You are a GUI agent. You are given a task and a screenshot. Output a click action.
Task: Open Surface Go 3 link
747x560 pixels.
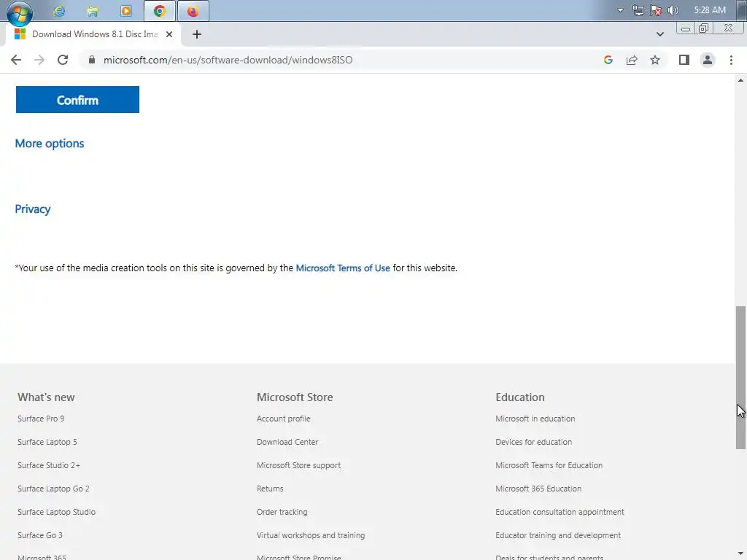coord(40,535)
